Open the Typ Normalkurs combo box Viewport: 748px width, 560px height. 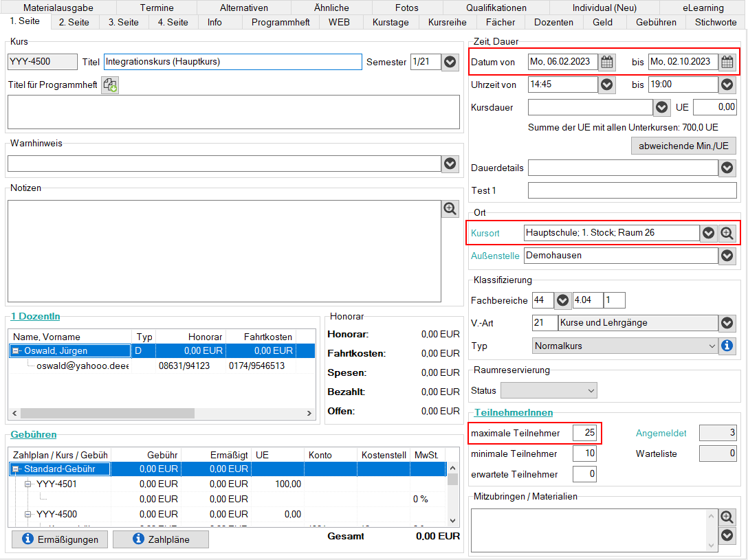pyautogui.click(x=624, y=346)
